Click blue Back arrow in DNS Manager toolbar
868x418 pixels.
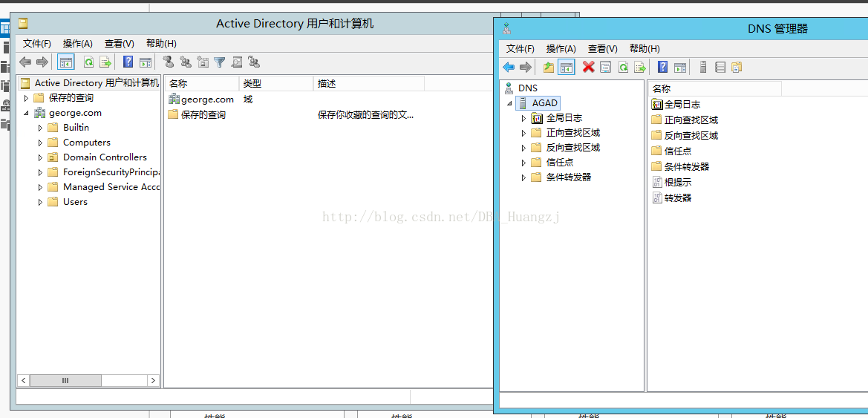click(x=509, y=67)
